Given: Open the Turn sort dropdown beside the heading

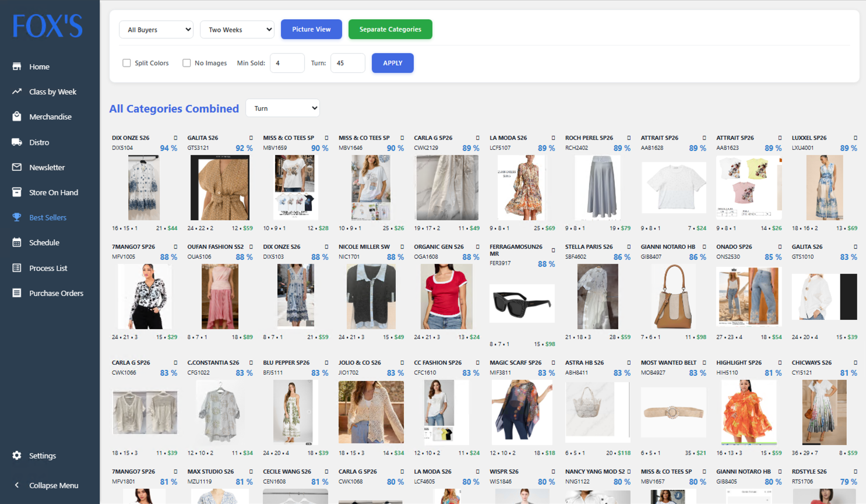Looking at the screenshot, I should 283,108.
